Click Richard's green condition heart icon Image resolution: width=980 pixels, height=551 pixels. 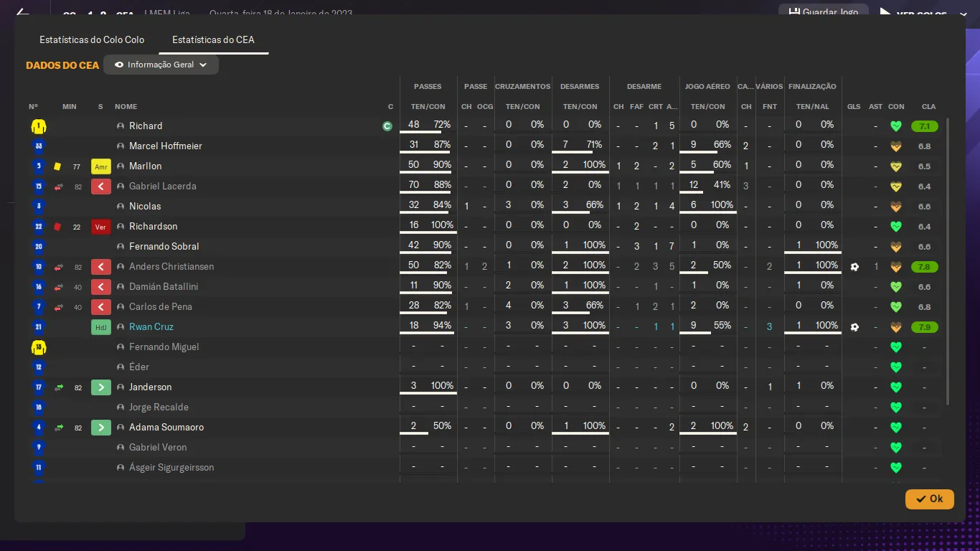(895, 126)
